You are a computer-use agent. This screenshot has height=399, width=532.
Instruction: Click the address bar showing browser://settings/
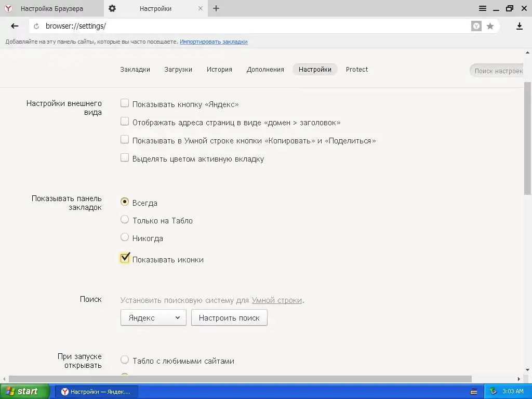pyautogui.click(x=251, y=26)
